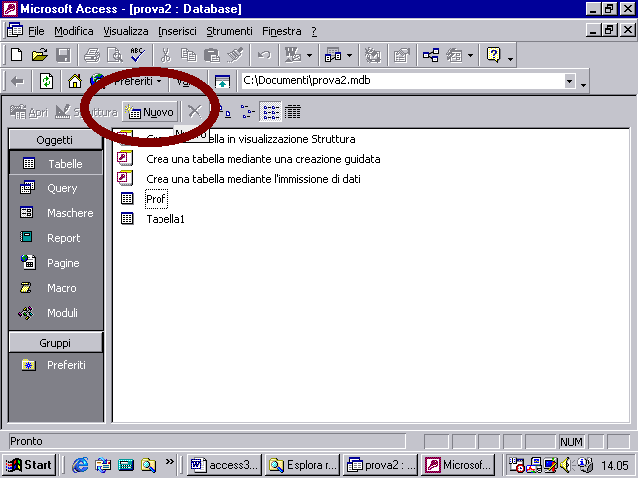Select 'Crea una tabella mediante una creazione guidata'
The image size is (638, 478).
pos(249,159)
